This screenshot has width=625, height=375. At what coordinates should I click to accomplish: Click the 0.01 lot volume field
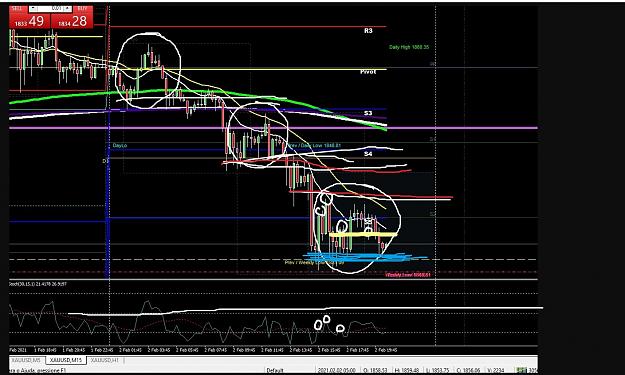pyautogui.click(x=51, y=8)
